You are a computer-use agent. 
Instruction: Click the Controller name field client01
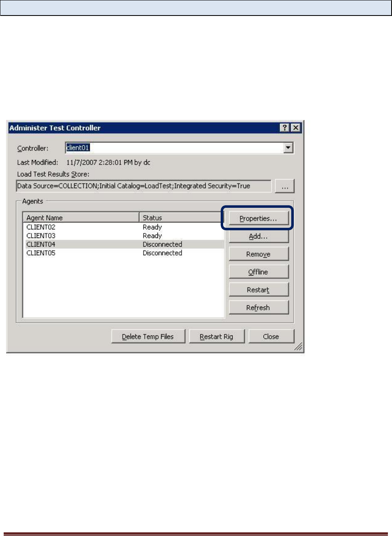[175, 148]
